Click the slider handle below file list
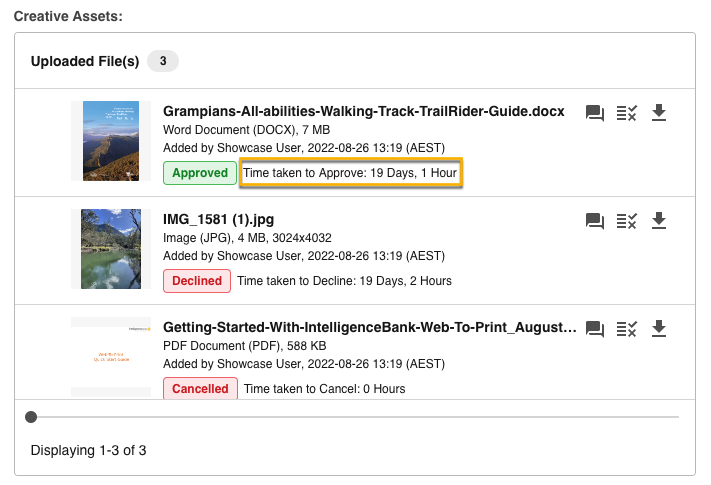 pyautogui.click(x=31, y=416)
